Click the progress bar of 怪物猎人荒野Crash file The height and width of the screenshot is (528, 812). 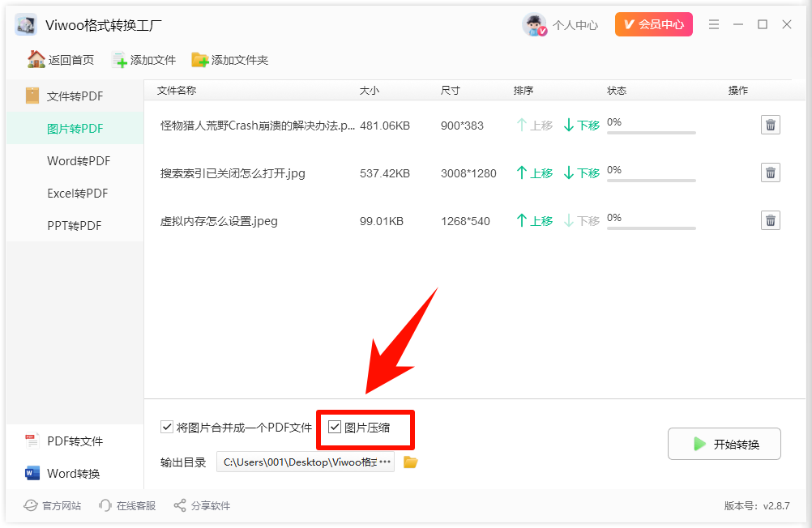[651, 133]
